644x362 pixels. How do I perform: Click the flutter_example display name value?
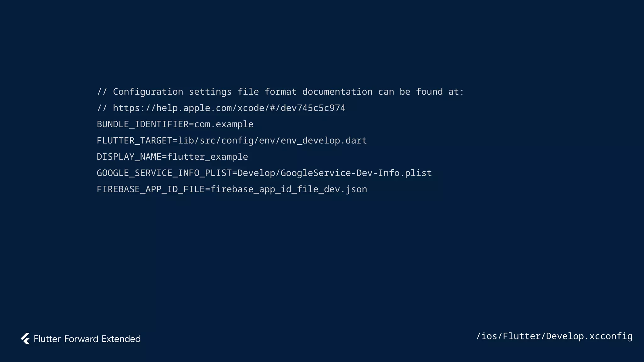tap(208, 157)
